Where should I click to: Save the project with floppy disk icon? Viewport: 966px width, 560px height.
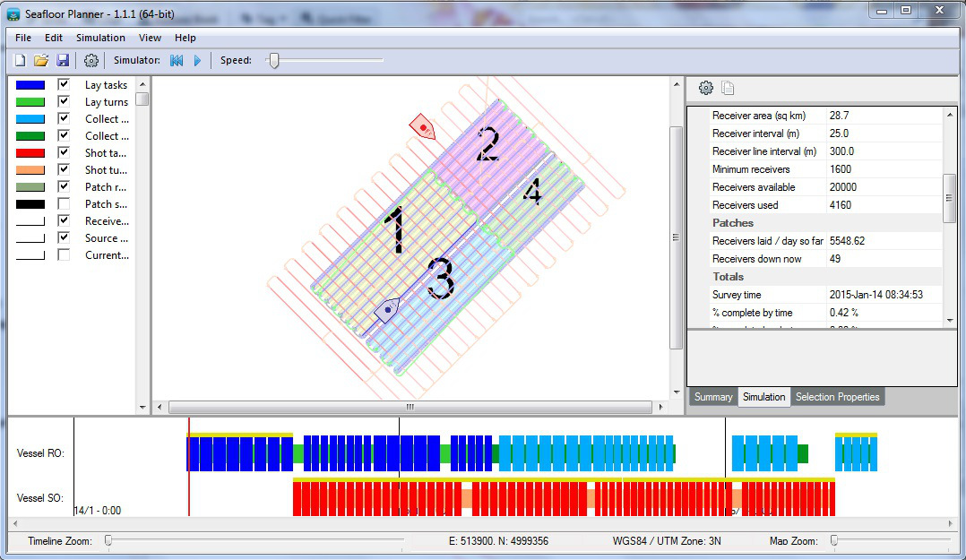tap(63, 60)
